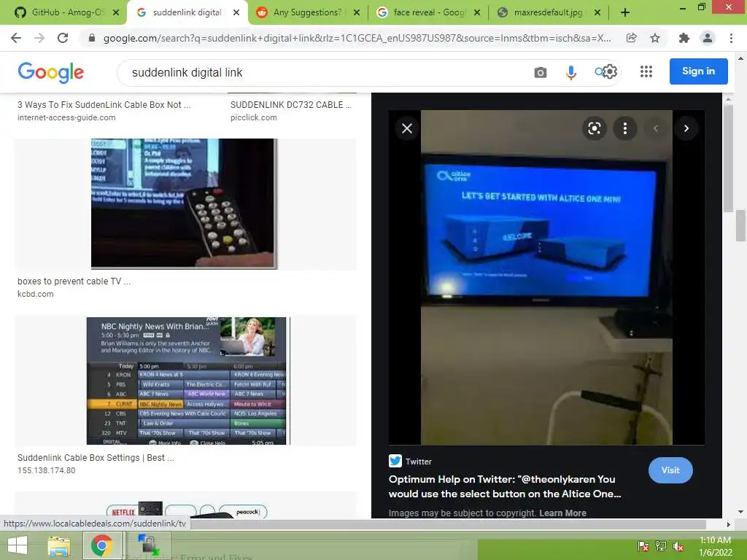Show the previous image in preview
This screenshot has height=560, width=747.
tap(656, 128)
